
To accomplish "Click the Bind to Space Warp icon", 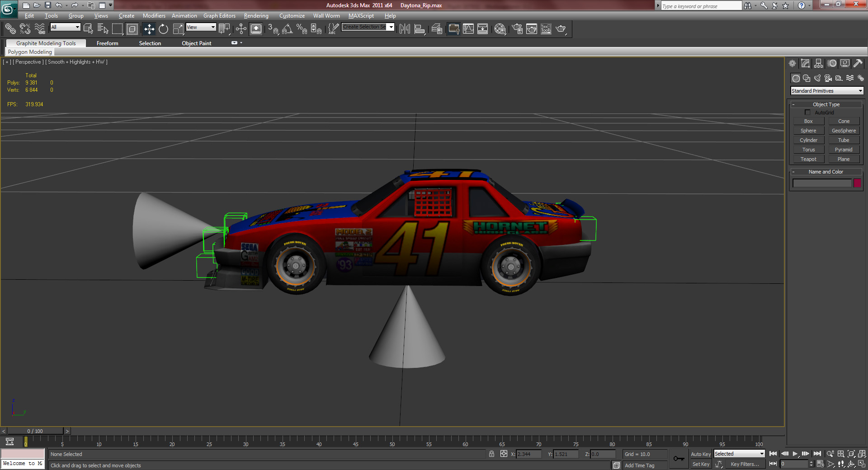I will 40,29.
